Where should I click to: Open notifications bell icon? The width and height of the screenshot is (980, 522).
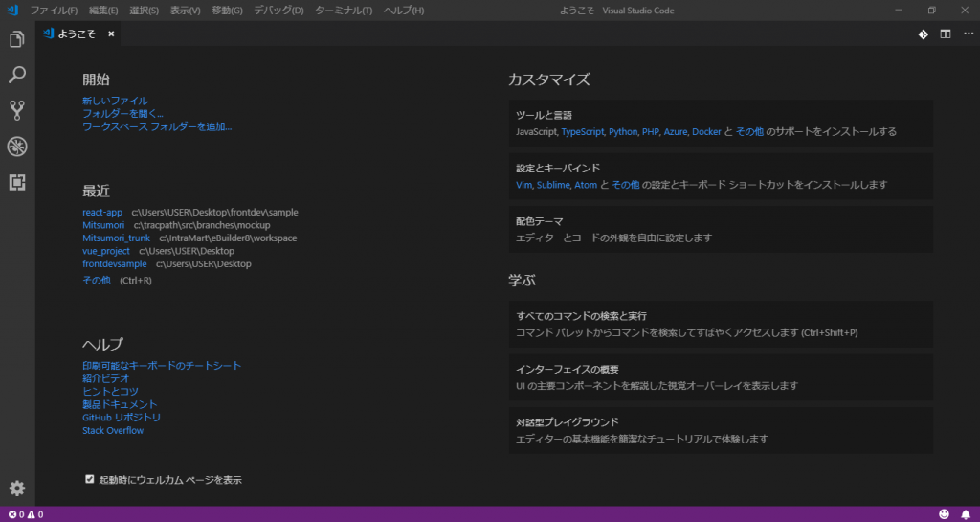coord(966,514)
